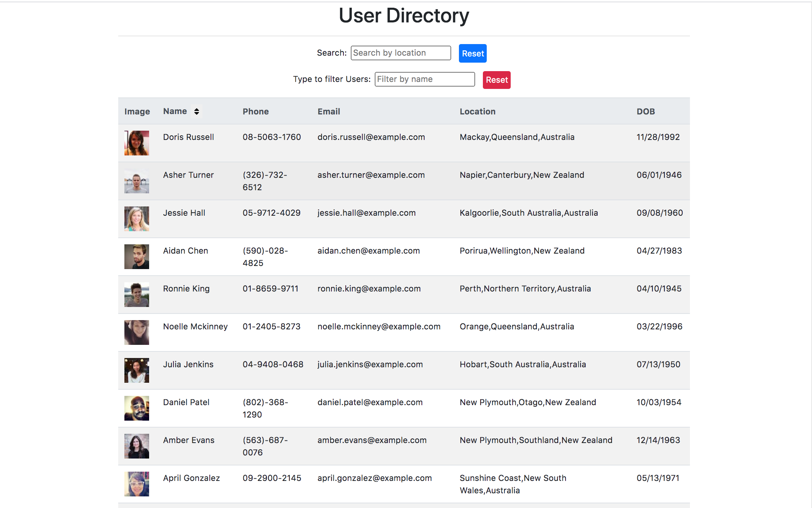This screenshot has width=812, height=508.
Task: Click Asher Turner's profile picture
Action: pos(136,181)
